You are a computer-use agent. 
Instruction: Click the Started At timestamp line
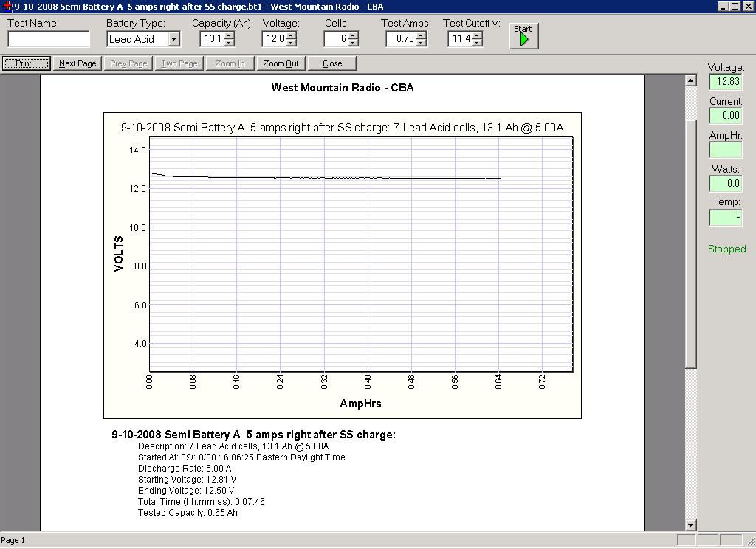(241, 457)
